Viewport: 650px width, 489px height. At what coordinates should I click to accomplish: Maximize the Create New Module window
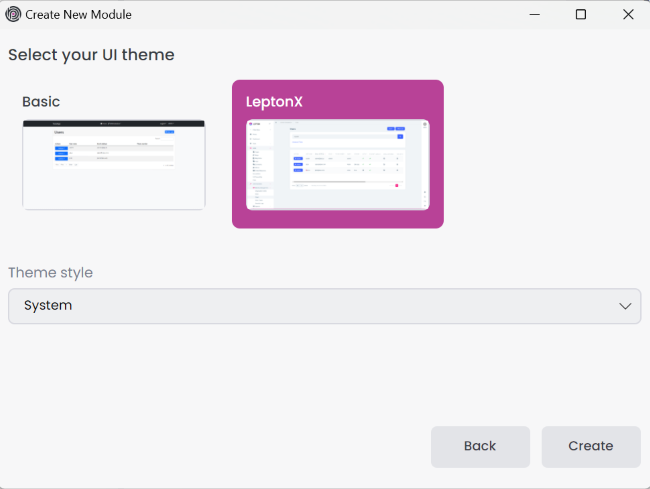(x=581, y=14)
